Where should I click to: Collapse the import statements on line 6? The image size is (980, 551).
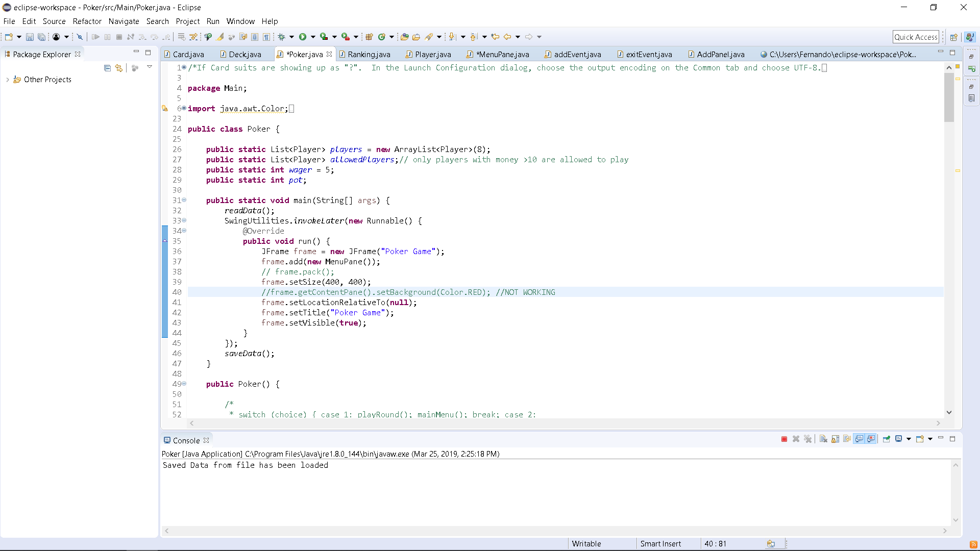(x=185, y=108)
